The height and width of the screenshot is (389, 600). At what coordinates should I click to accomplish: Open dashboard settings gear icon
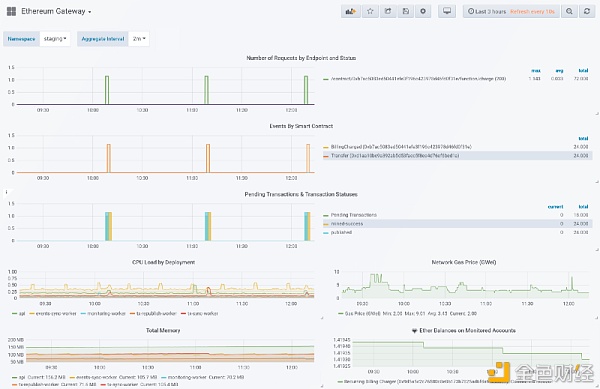(x=423, y=11)
